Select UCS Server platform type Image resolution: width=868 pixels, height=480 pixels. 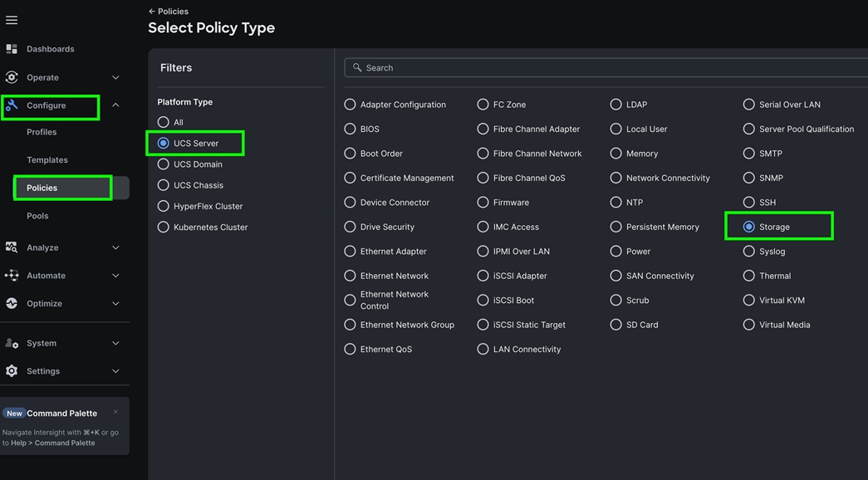[x=164, y=143]
